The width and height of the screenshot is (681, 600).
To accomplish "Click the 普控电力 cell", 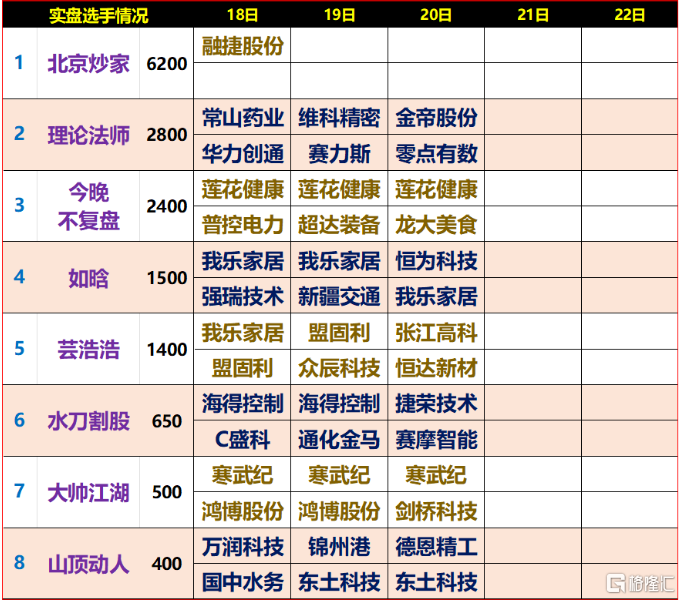I will click(x=242, y=225).
